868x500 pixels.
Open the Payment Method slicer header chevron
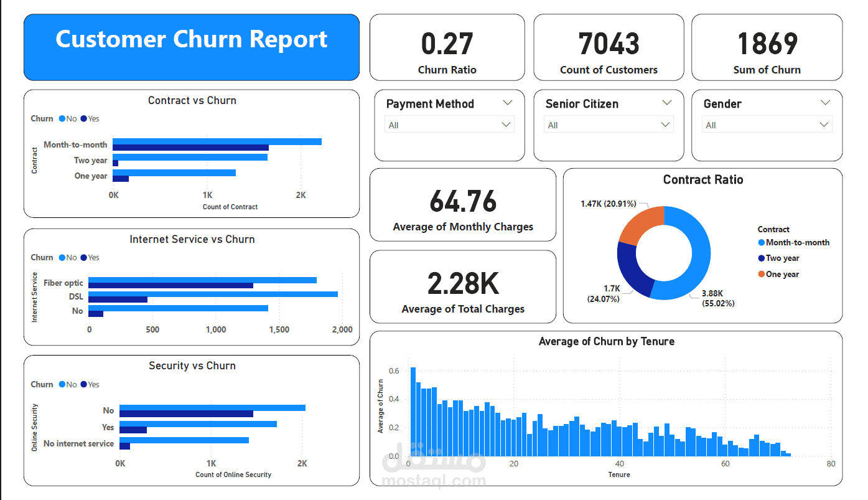click(507, 103)
